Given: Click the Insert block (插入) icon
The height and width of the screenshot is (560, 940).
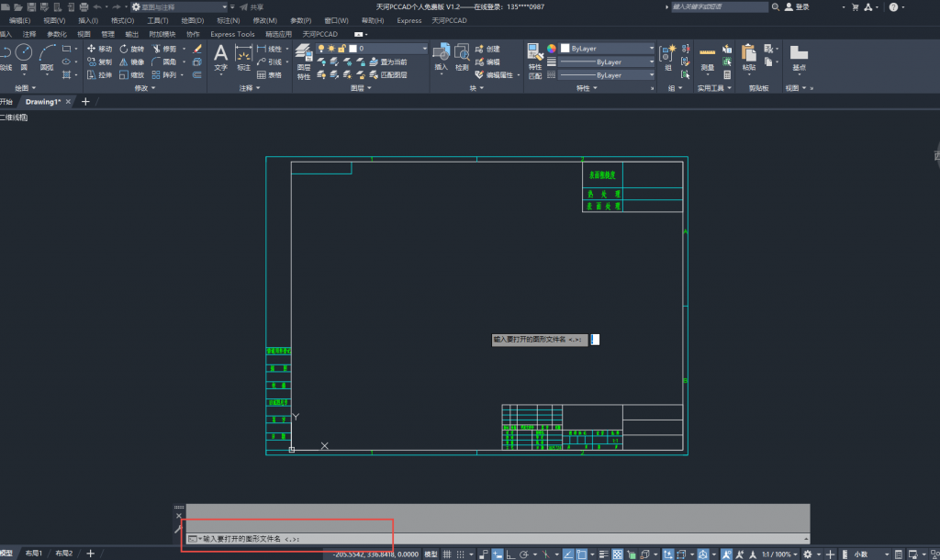Looking at the screenshot, I should click(x=442, y=58).
